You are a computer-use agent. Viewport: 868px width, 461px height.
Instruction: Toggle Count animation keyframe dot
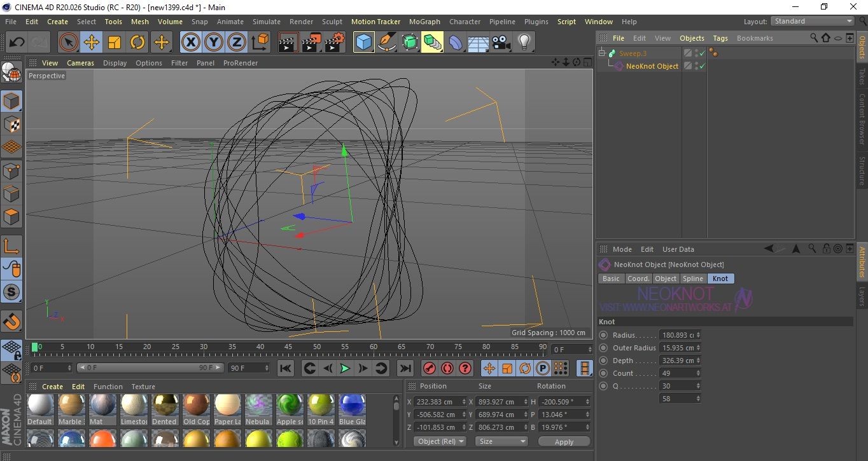(603, 373)
